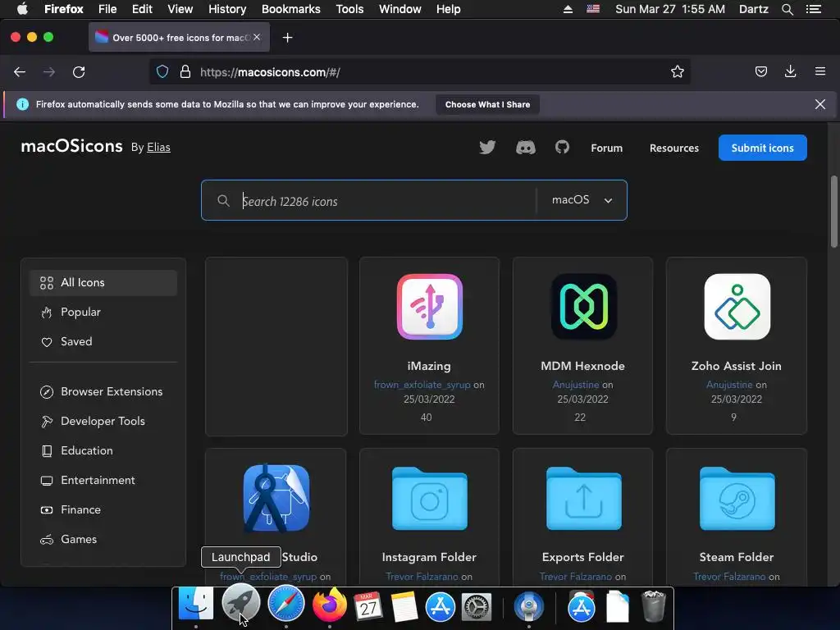Open the Forum link
This screenshot has height=630, width=840.
[x=606, y=148]
